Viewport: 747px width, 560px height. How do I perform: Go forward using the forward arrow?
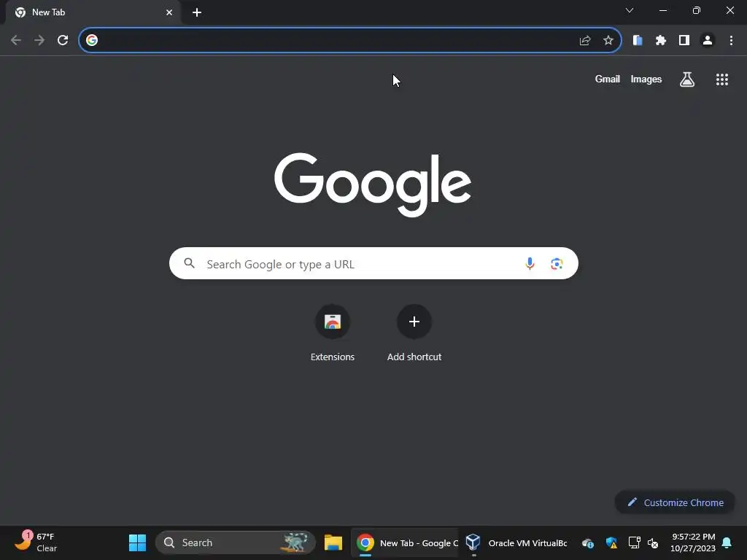[x=39, y=41]
